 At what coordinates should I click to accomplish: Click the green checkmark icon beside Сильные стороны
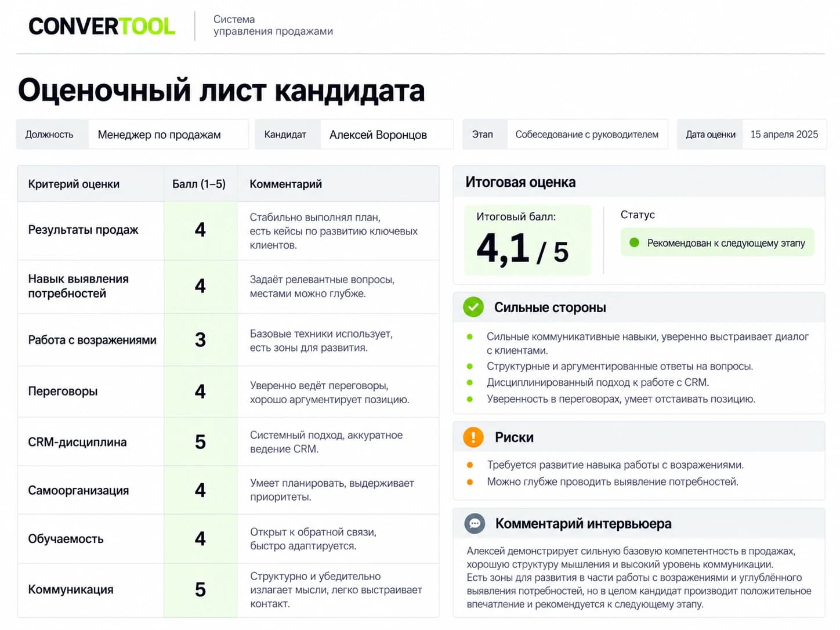pos(473,307)
